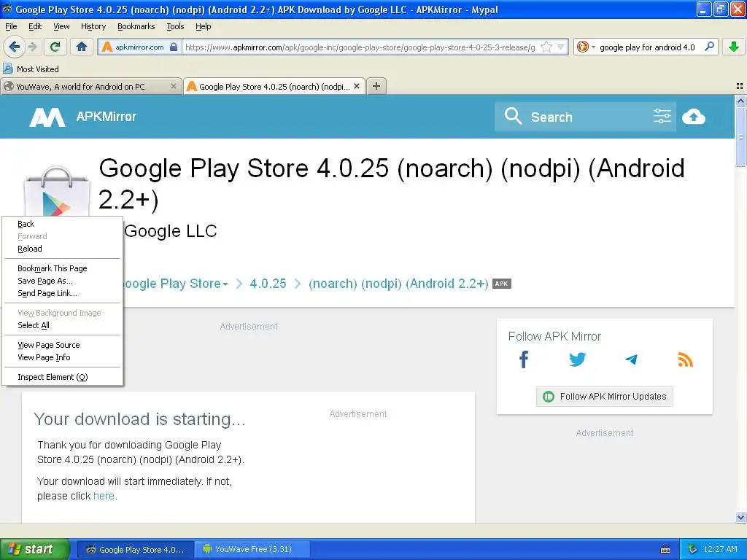
Task: Open the File menu
Action: (11, 26)
